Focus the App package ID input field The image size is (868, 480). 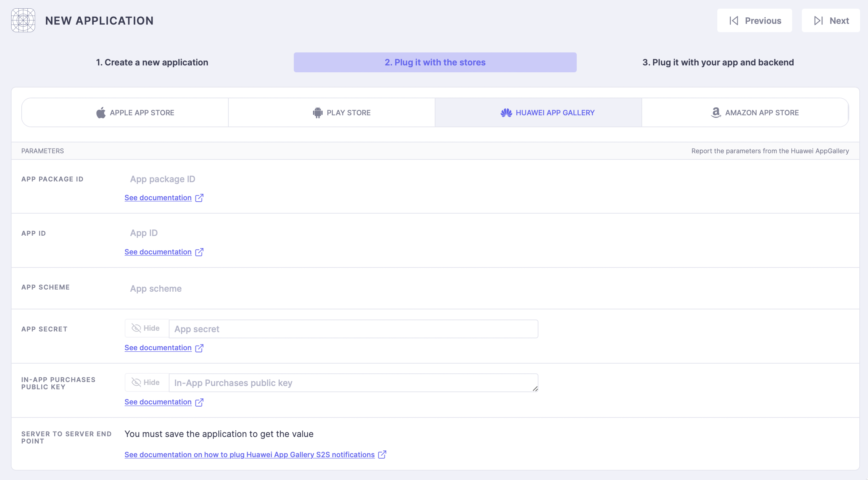331,179
